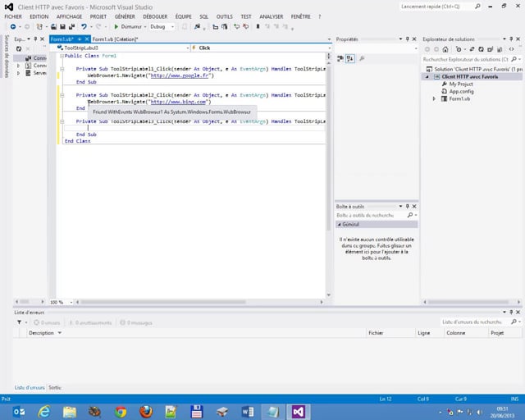Image resolution: width=525 pixels, height=420 pixels.
Task: Switch to Form1.vb [Création] designer tab
Action: point(115,39)
